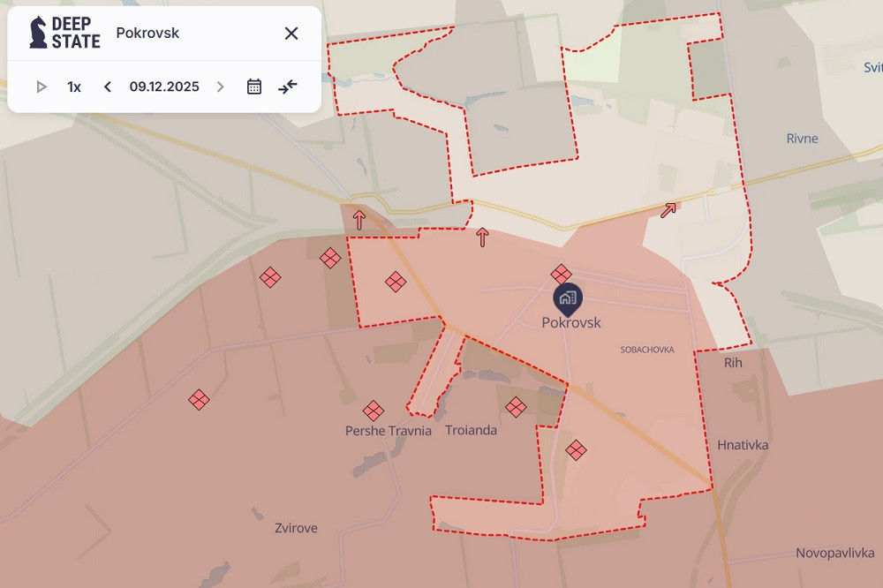Close the Pokrovsk panel
The width and height of the screenshot is (883, 588).
[x=291, y=34]
